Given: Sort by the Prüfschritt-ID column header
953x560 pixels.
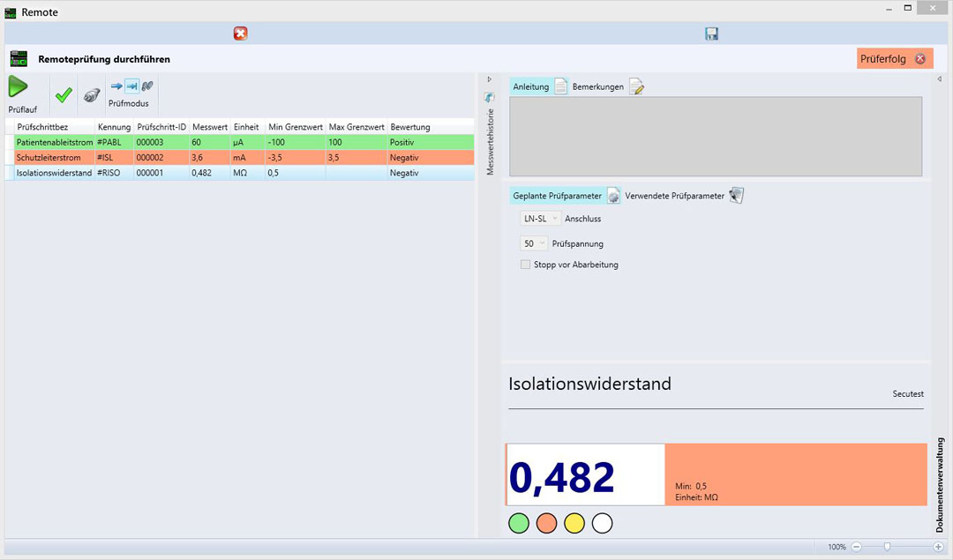Looking at the screenshot, I should (x=161, y=127).
